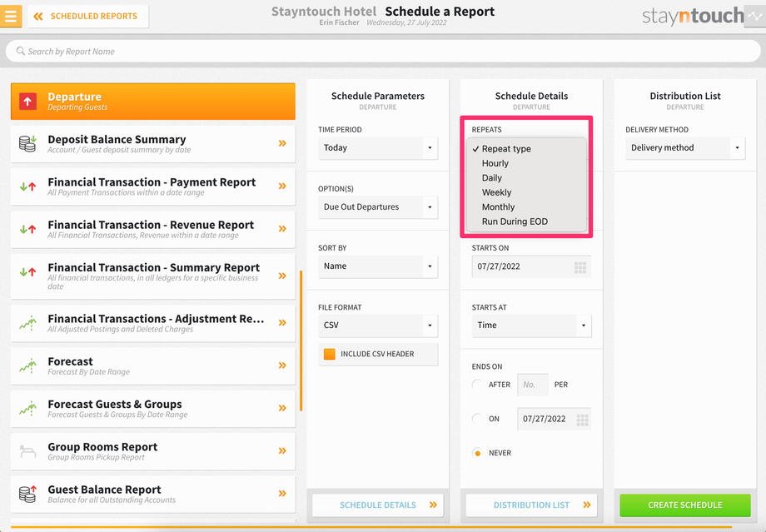Select the Ends On 'On' date radio button
The width and height of the screenshot is (766, 532).
click(x=478, y=419)
